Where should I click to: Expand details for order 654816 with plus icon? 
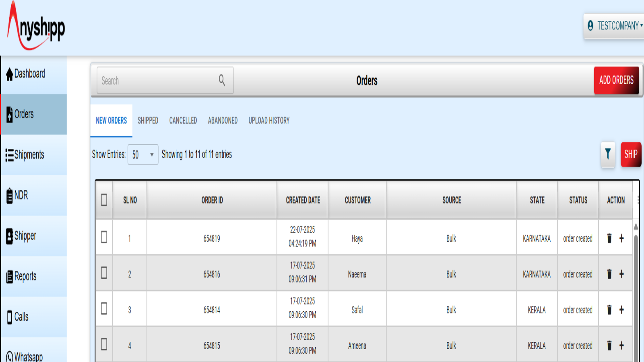621,274
